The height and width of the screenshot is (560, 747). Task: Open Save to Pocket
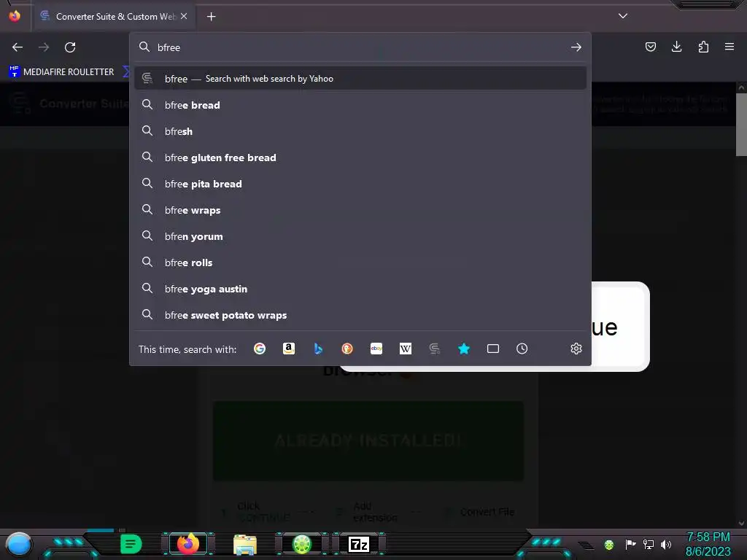tap(650, 47)
